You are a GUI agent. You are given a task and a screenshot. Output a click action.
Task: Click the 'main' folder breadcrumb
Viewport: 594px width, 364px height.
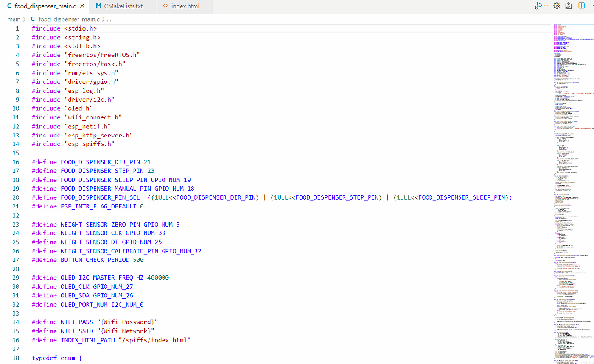[x=14, y=19]
